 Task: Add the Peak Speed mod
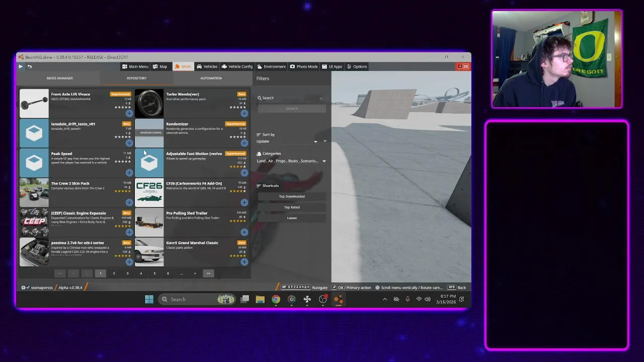coord(129,172)
